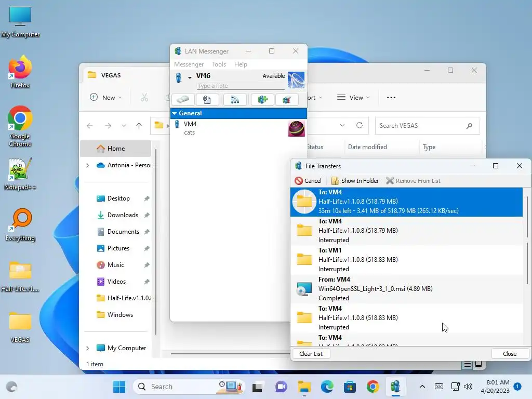
Task: Click the circular progress icon of the active transfer
Action: tap(304, 202)
